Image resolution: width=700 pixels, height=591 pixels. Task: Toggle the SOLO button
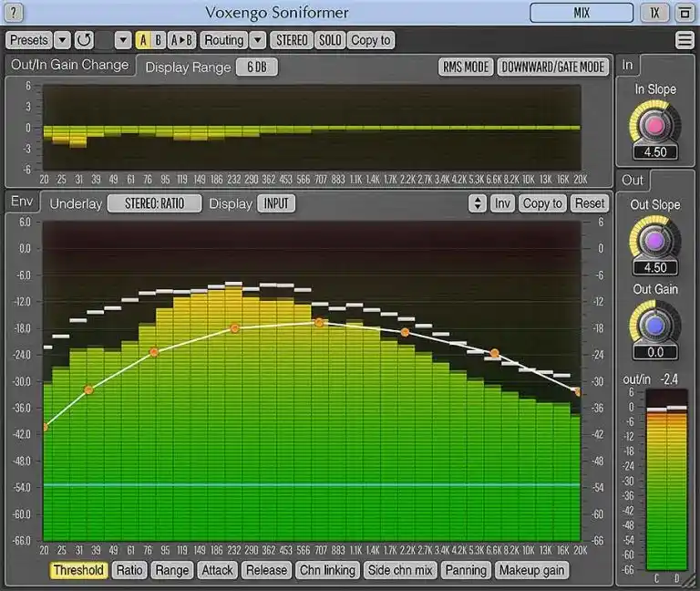click(330, 40)
